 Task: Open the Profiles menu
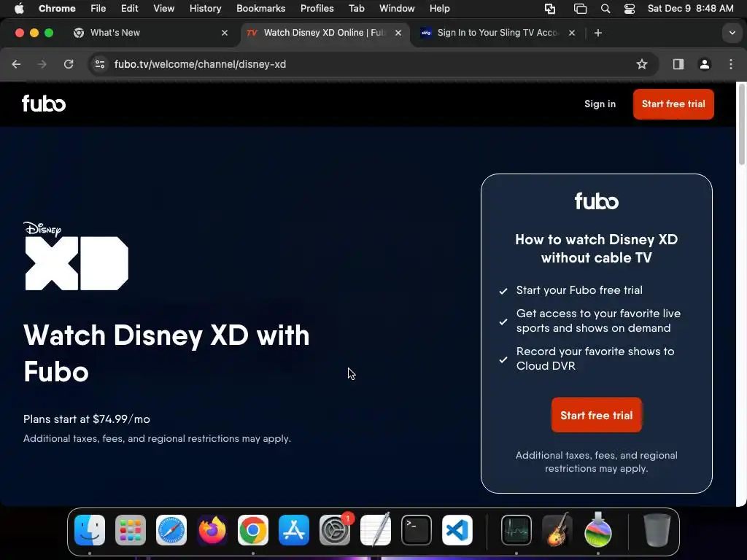coord(317,8)
